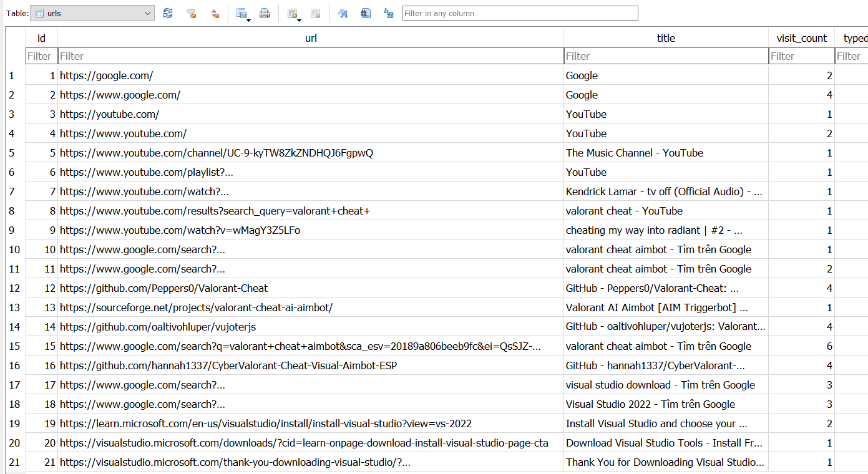Sort by the id column header
Image resolution: width=868 pixels, height=474 pixels.
[x=41, y=38]
